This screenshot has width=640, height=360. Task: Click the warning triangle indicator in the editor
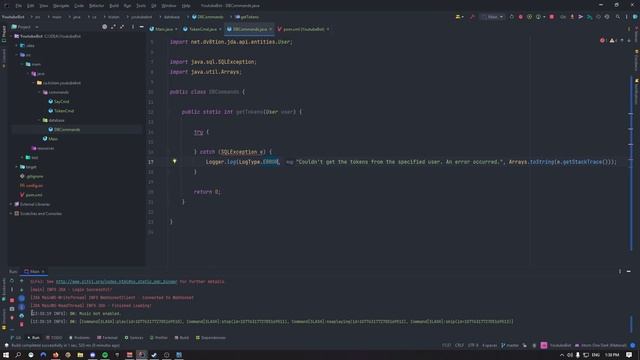[x=611, y=40]
